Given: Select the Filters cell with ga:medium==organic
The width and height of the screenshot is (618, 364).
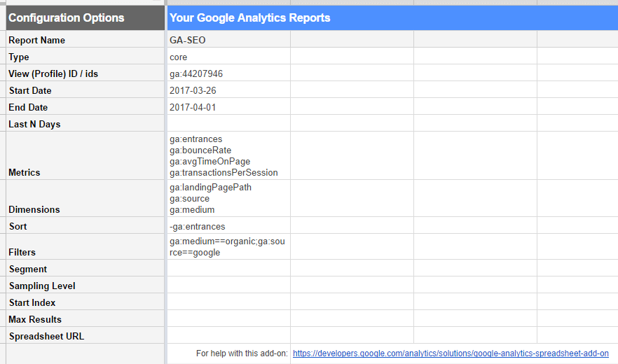Looking at the screenshot, I should point(228,246).
